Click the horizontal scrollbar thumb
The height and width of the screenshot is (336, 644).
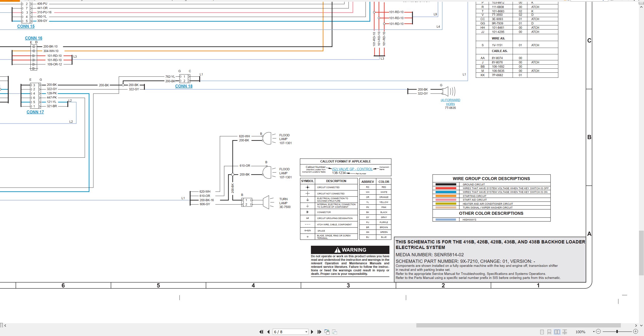coord(518,325)
